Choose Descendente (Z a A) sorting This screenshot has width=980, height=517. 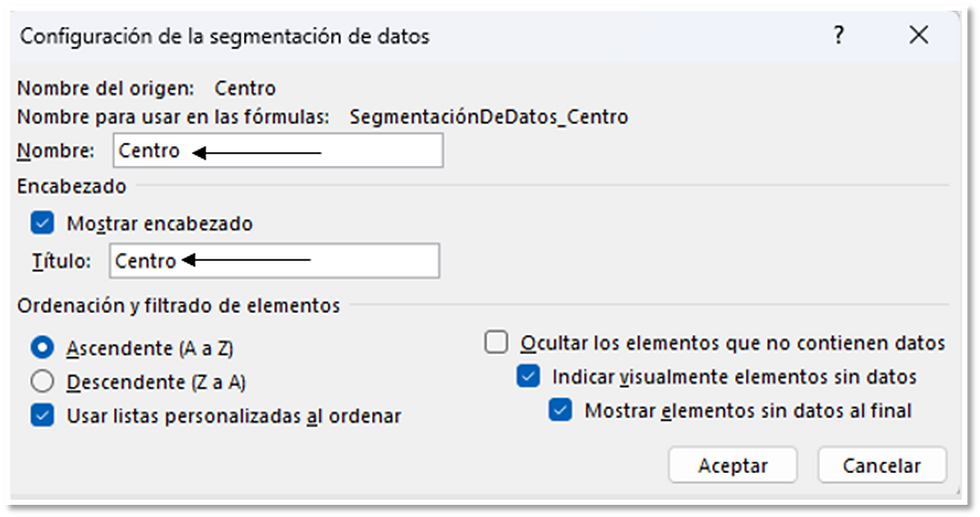42,381
